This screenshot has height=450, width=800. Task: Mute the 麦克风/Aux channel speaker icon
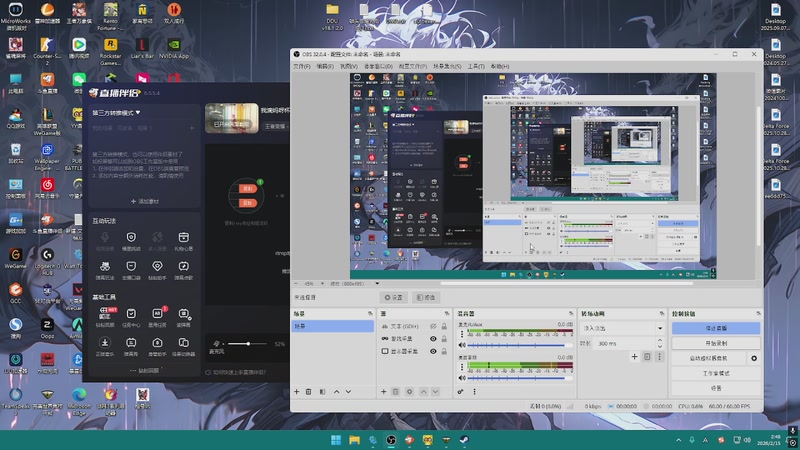tap(462, 345)
